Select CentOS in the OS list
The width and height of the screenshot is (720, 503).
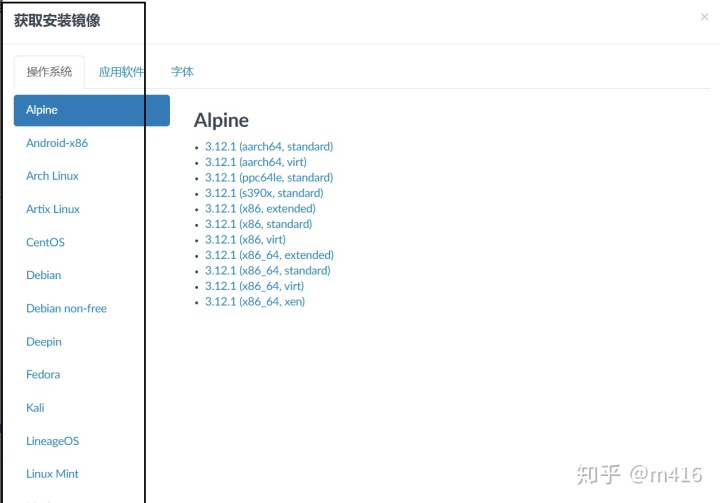pos(45,242)
